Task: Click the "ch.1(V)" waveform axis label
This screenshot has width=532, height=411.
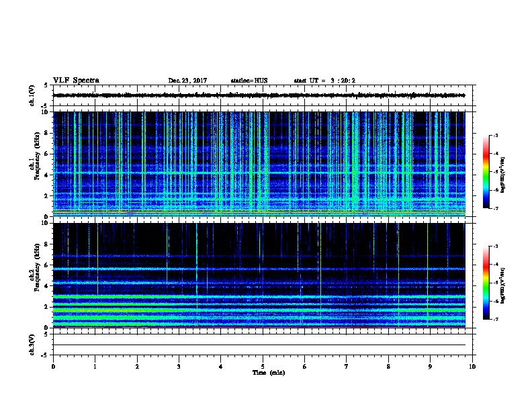Action: point(32,95)
